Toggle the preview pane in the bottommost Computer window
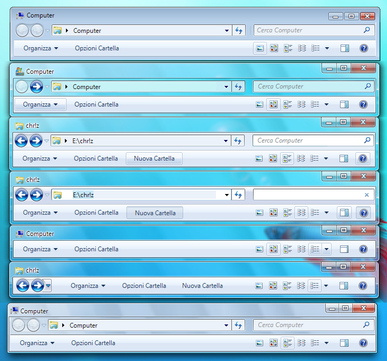 click(344, 343)
